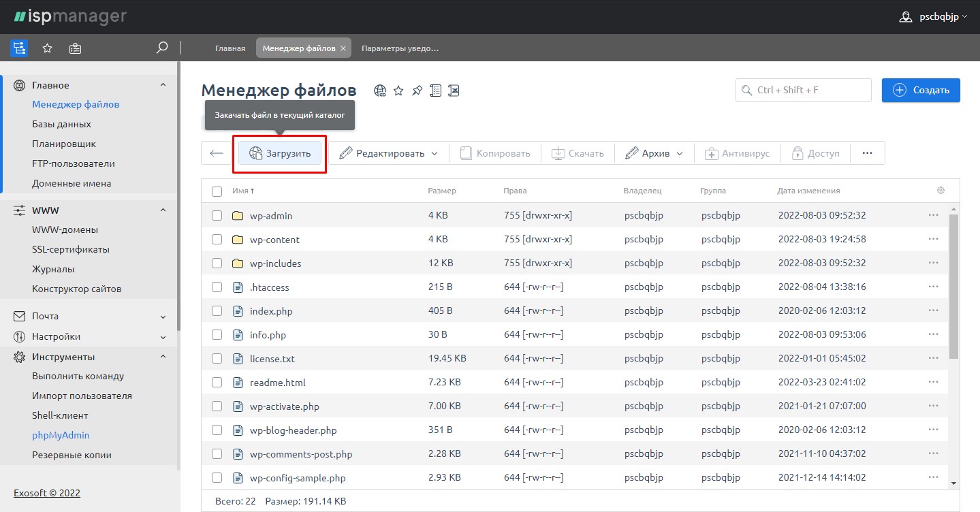Click the scrollbar down arrow in file list
Screen dimensions: 980x512
pos(953,483)
